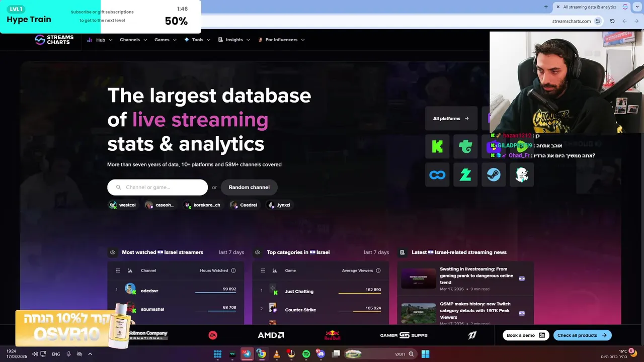This screenshot has height=362, width=644.
Task: Open the odedsvr channel row
Action: pos(176,290)
